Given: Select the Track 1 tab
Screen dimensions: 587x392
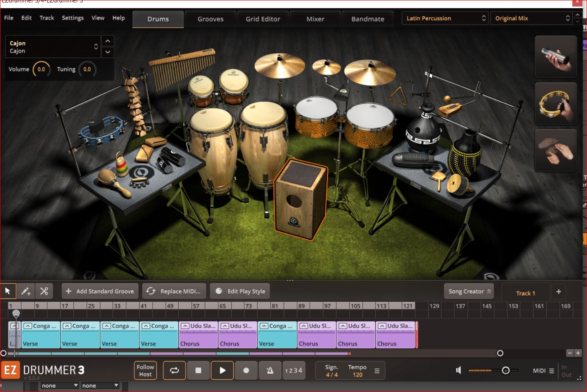Looking at the screenshot, I should click(x=526, y=293).
